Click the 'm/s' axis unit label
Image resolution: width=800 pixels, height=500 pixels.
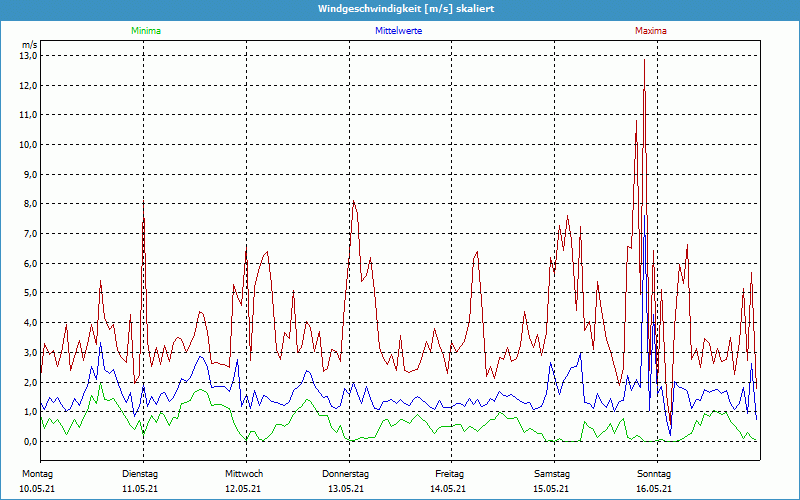point(30,45)
